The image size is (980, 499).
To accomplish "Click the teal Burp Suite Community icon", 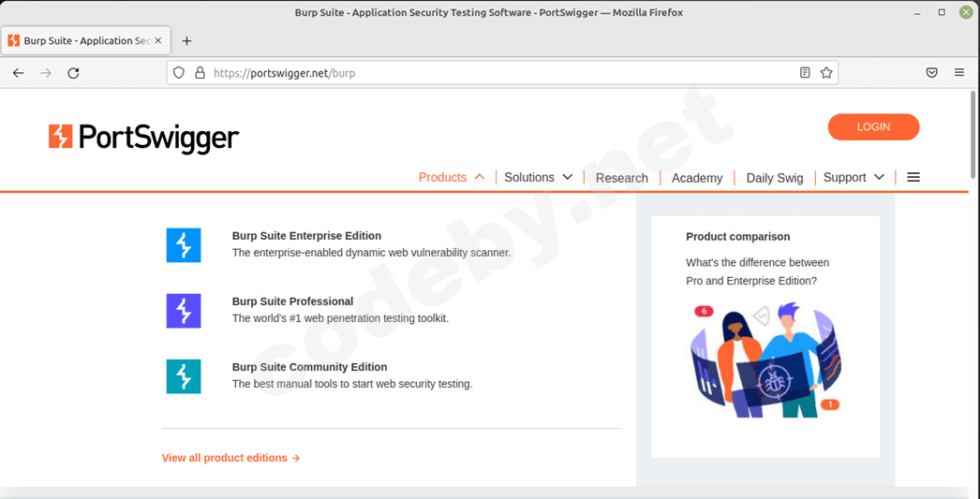I will pyautogui.click(x=184, y=376).
